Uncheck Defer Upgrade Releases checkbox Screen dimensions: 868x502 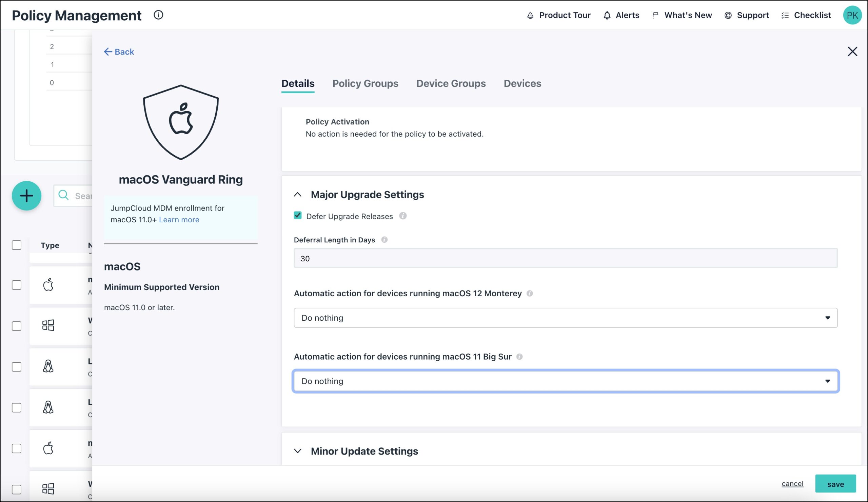[x=298, y=216]
